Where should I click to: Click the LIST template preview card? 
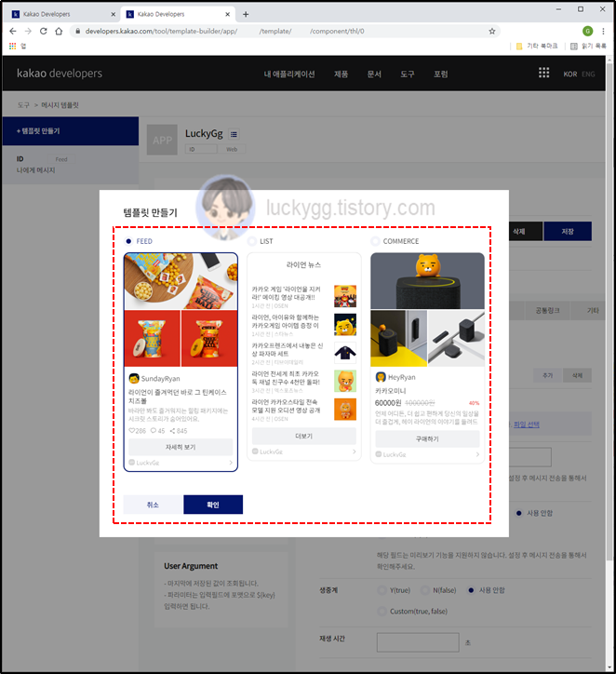[x=304, y=357]
